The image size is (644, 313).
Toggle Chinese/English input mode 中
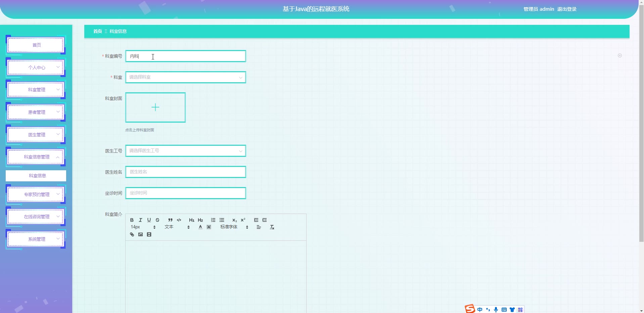pos(480,310)
